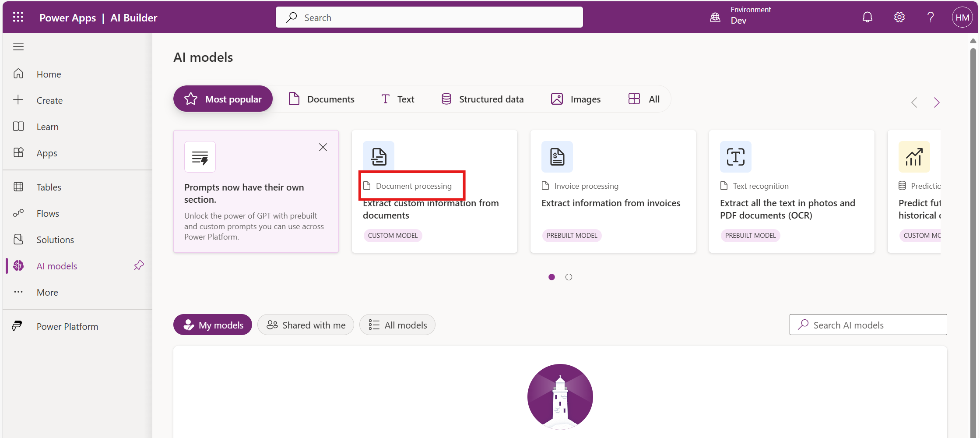Image resolution: width=980 pixels, height=438 pixels.
Task: Click the Document processing model icon
Action: coord(379,156)
